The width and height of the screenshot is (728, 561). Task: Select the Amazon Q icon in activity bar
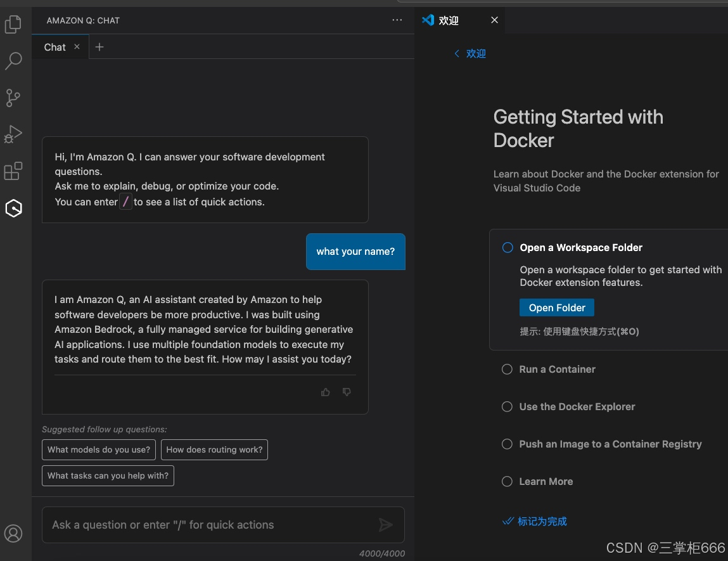[x=13, y=208]
